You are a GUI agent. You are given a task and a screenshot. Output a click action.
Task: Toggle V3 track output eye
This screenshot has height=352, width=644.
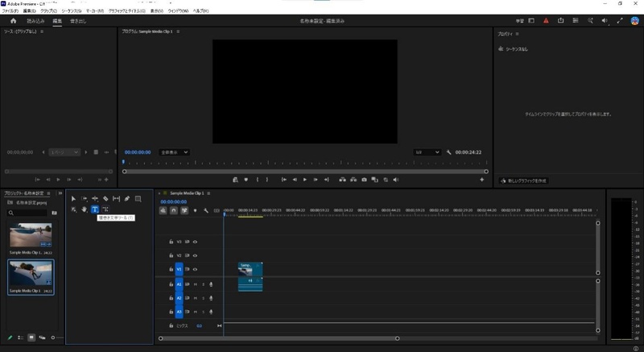[195, 242]
